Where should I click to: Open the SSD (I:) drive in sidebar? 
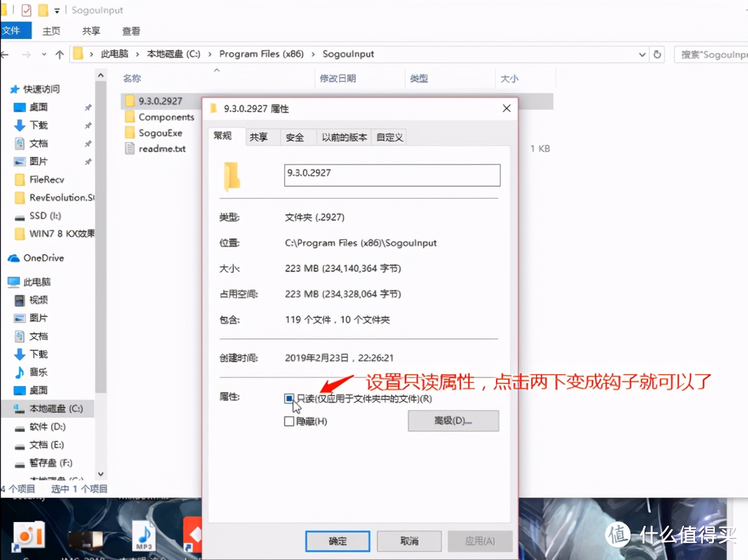(38, 216)
